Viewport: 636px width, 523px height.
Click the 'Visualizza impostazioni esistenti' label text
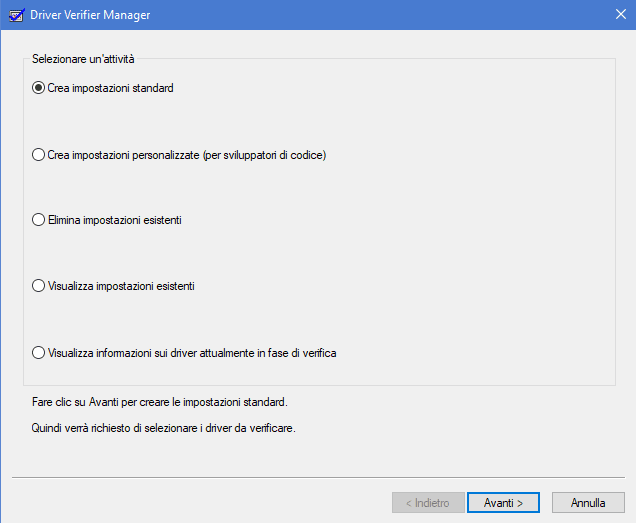pyautogui.click(x=121, y=286)
